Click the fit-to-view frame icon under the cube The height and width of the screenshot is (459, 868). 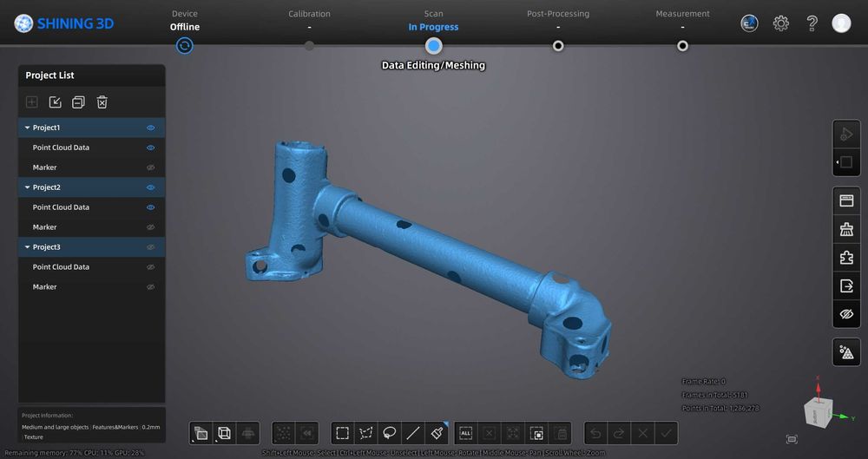792,439
